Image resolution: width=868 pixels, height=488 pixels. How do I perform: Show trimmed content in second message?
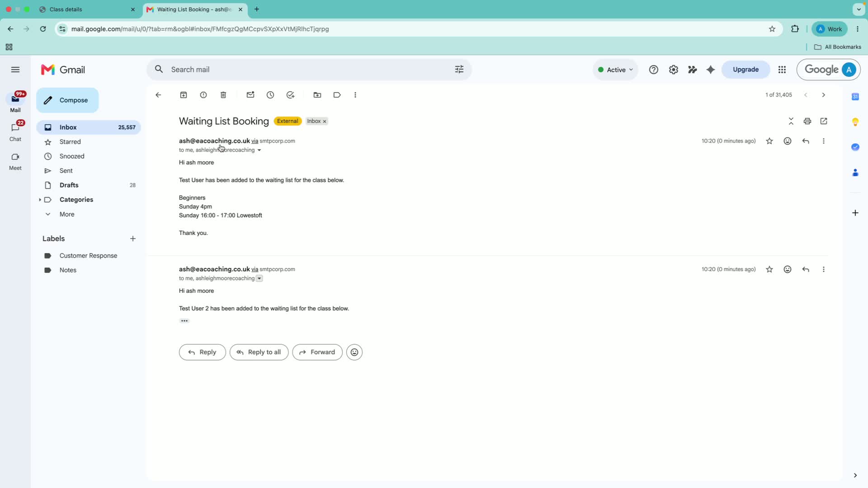click(184, 321)
